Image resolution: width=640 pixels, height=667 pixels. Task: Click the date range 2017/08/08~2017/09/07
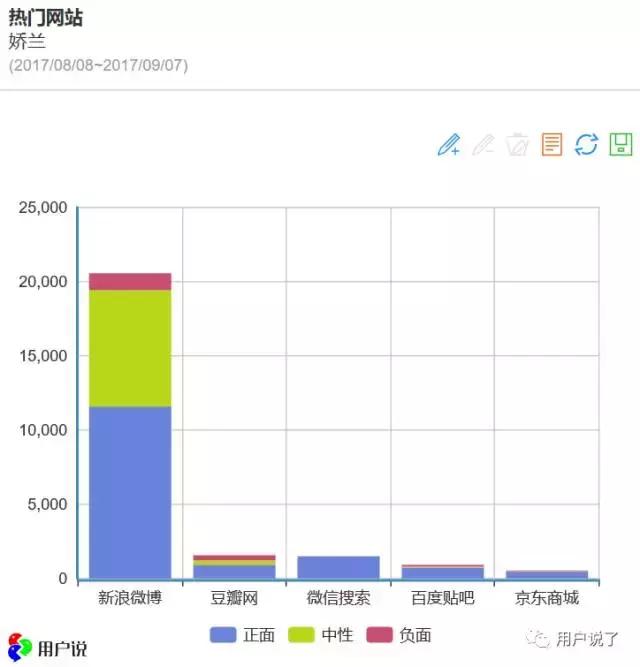click(98, 66)
